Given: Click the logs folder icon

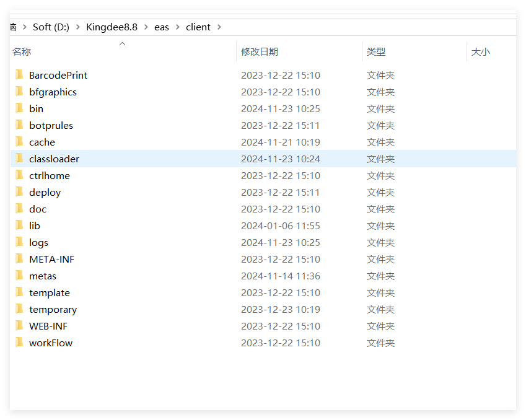Looking at the screenshot, I should pos(19,242).
